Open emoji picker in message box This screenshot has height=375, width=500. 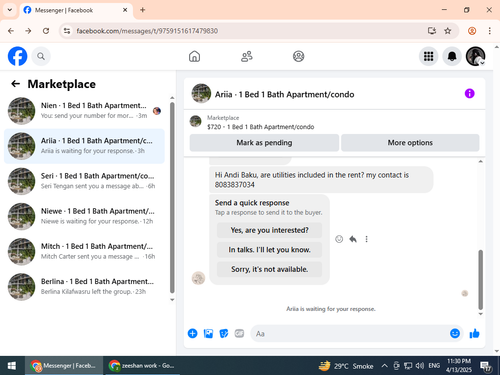[455, 333]
